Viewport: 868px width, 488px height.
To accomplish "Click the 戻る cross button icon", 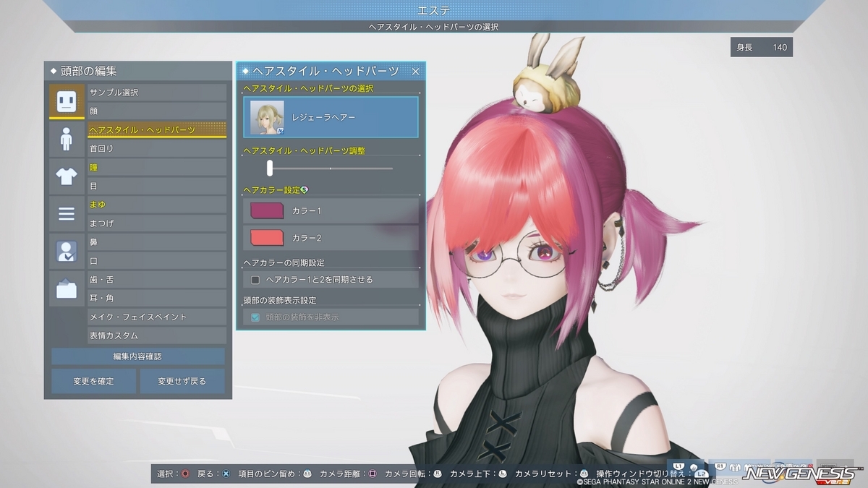I will tap(226, 474).
